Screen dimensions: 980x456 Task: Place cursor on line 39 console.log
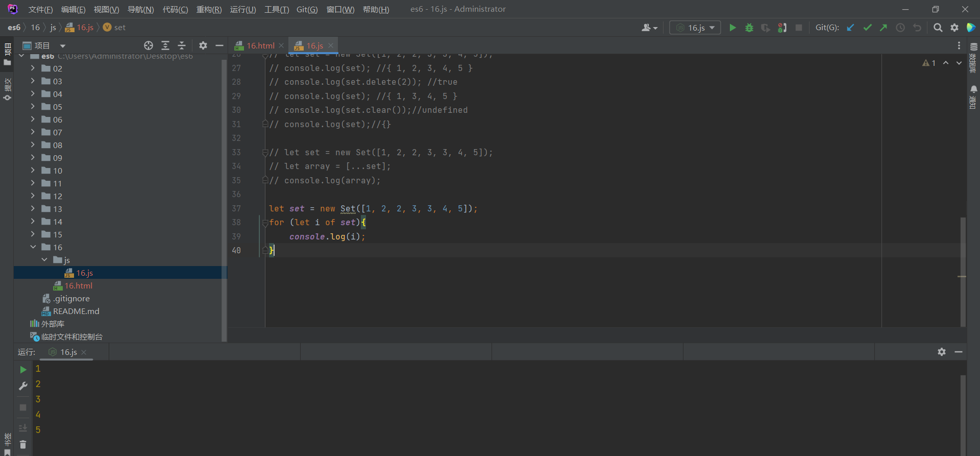click(327, 236)
